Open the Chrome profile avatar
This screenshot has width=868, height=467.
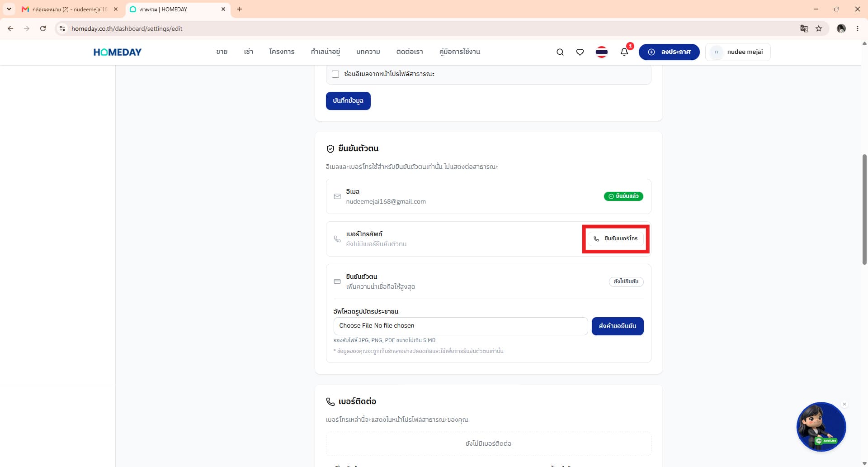pos(841,29)
